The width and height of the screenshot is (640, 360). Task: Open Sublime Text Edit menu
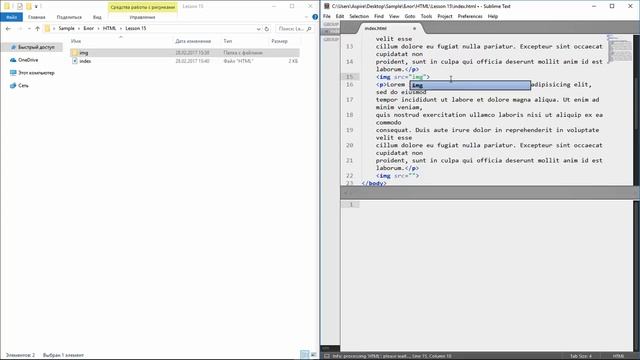coord(340,16)
